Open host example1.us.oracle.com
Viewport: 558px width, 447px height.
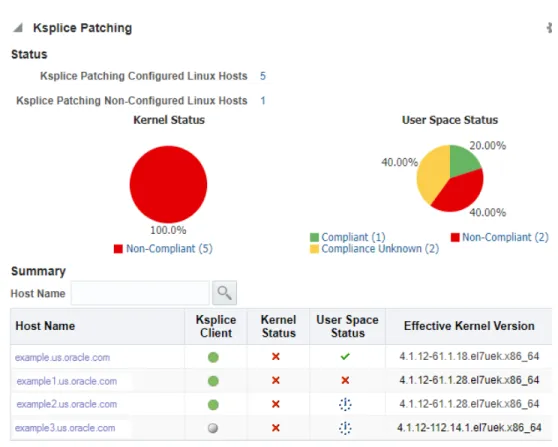pos(67,381)
